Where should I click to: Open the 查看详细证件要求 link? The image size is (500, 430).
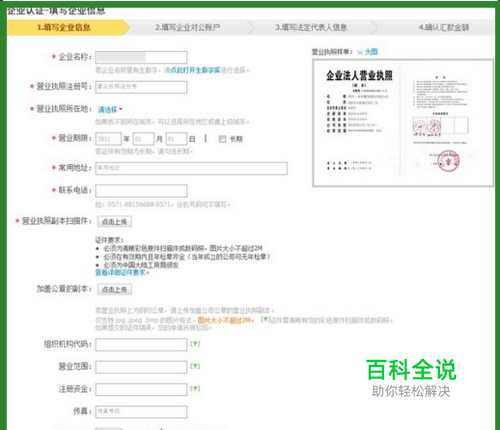pyautogui.click(x=122, y=273)
